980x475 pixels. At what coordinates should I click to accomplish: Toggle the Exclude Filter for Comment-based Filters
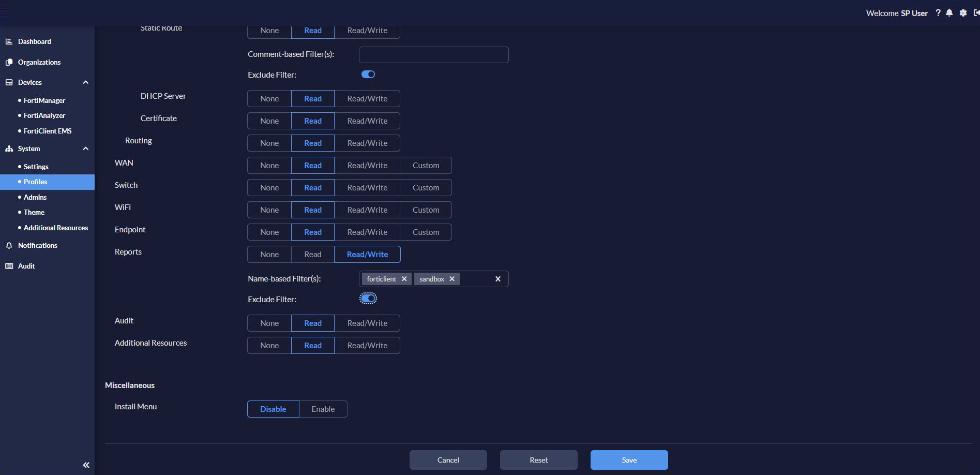pos(368,74)
